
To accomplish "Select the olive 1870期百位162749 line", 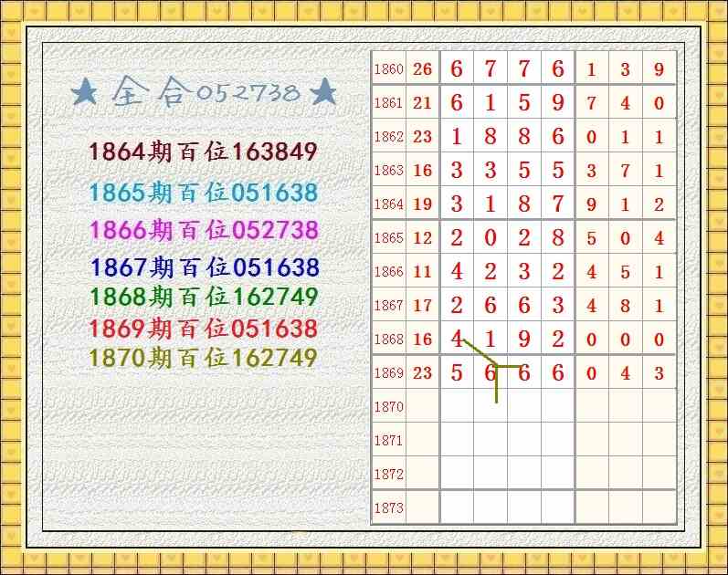I will pos(203,359).
